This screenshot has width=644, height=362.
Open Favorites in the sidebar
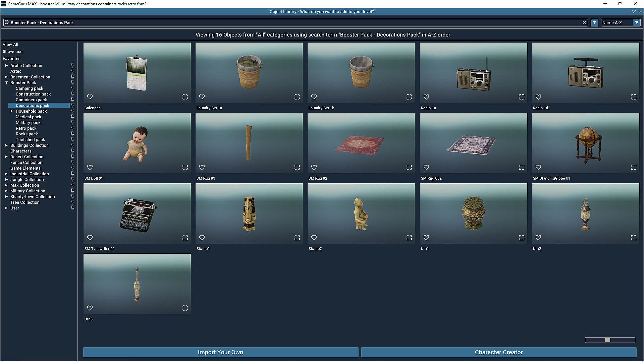pos(11,58)
